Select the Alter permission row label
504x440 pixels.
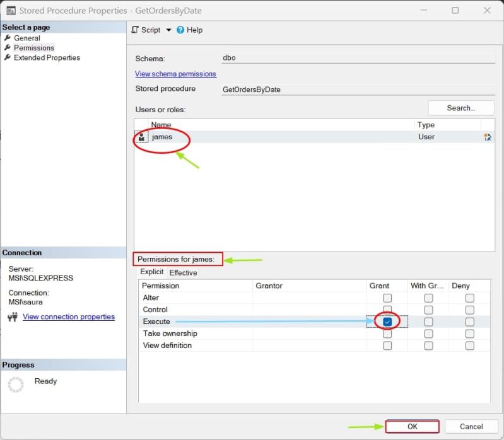(151, 298)
